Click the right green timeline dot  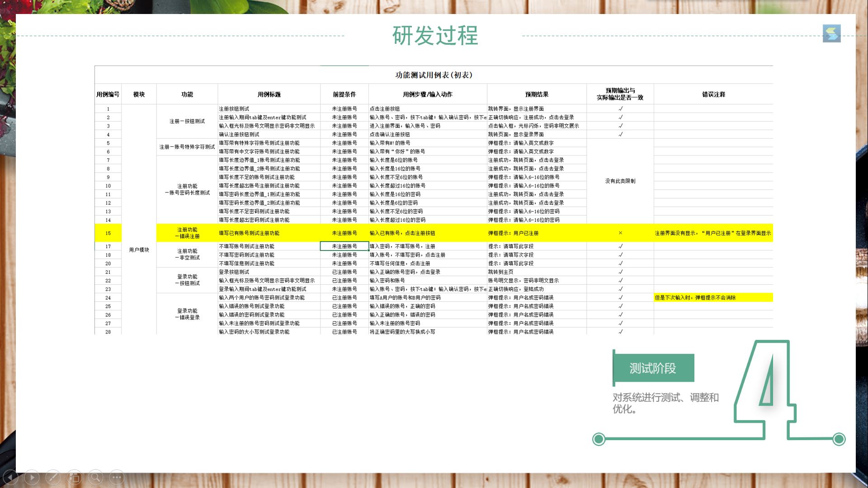point(839,439)
